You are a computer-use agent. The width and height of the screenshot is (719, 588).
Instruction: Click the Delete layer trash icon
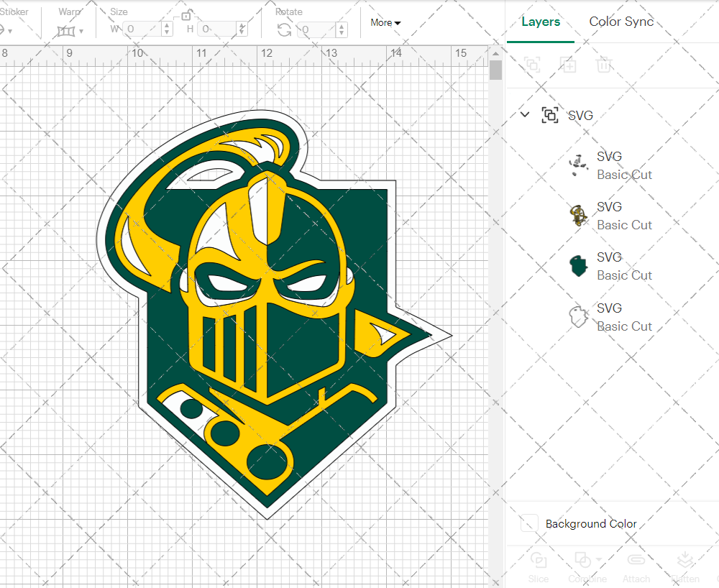coord(604,65)
